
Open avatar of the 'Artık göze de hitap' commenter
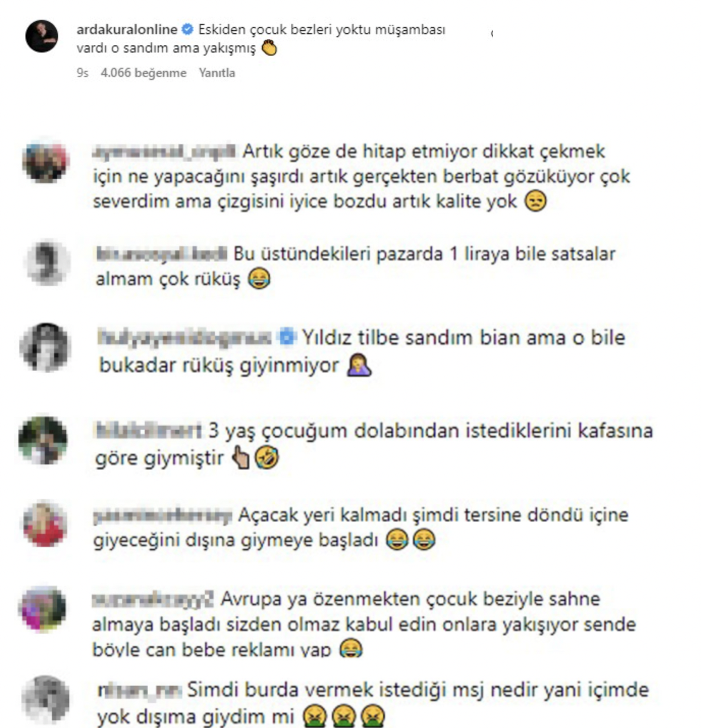coord(45,162)
